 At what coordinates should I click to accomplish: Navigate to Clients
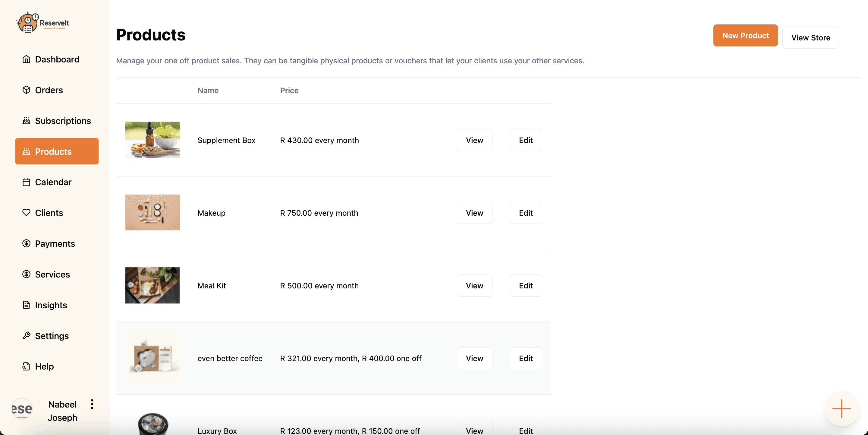(57, 213)
